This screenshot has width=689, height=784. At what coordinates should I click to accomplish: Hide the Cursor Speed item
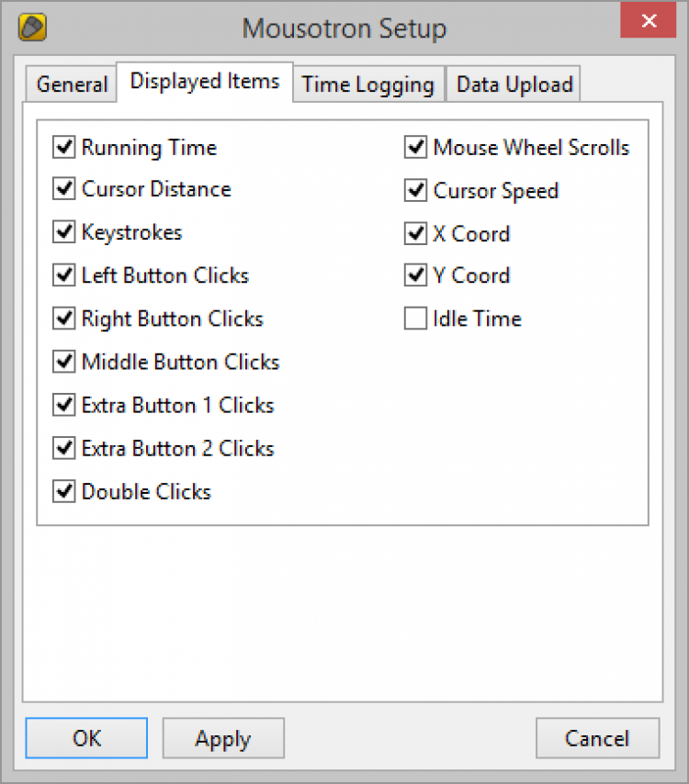click(x=416, y=191)
